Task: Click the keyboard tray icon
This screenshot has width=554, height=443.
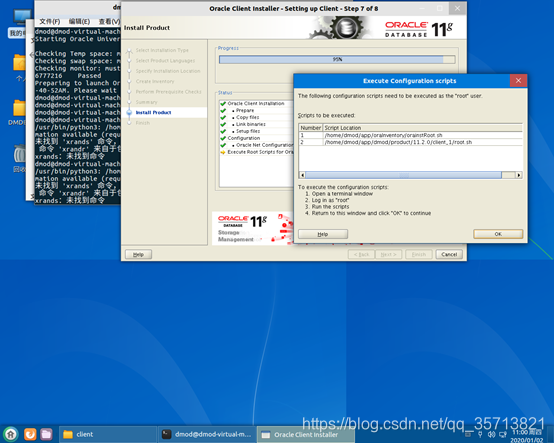Action: [x=468, y=434]
